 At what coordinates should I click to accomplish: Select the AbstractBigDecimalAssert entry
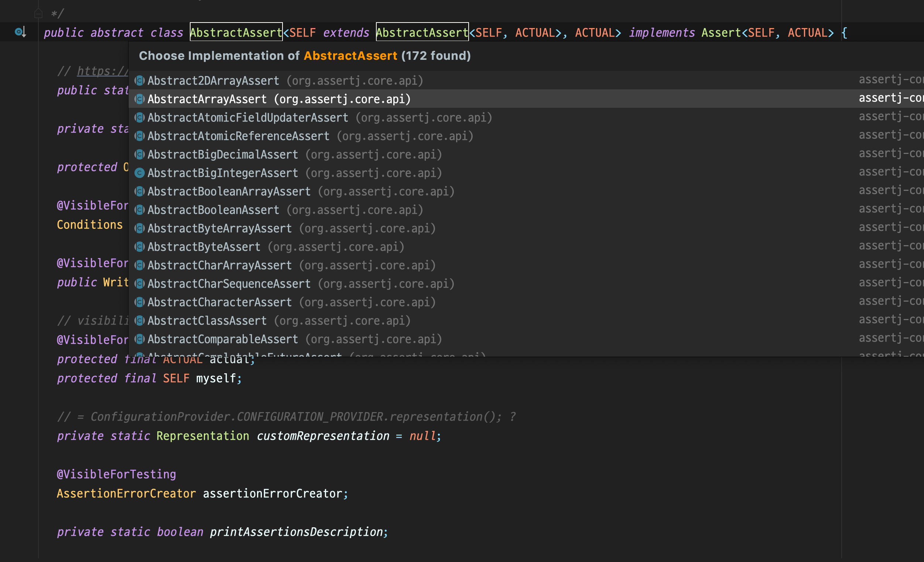tap(223, 154)
